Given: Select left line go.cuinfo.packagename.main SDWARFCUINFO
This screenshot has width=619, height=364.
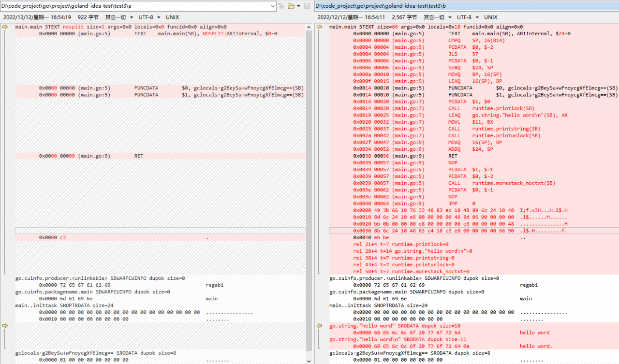Looking at the screenshot, I should (160, 292).
